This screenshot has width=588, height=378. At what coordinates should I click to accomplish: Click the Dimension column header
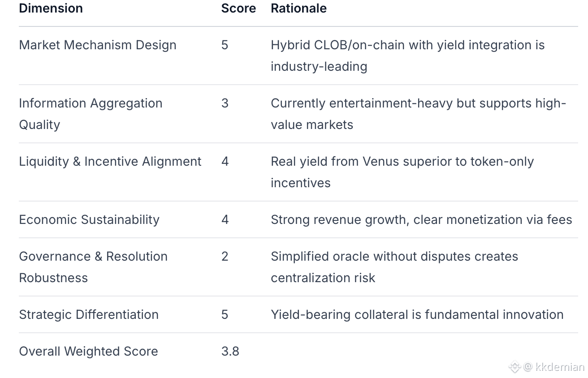point(51,8)
